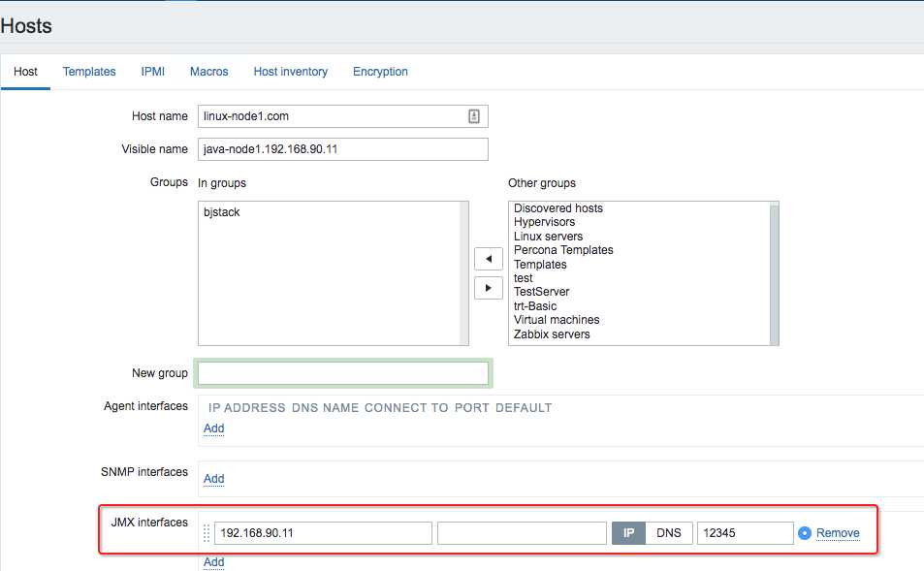The width and height of the screenshot is (924, 571).
Task: Focus the Visible name input field
Action: (x=343, y=149)
